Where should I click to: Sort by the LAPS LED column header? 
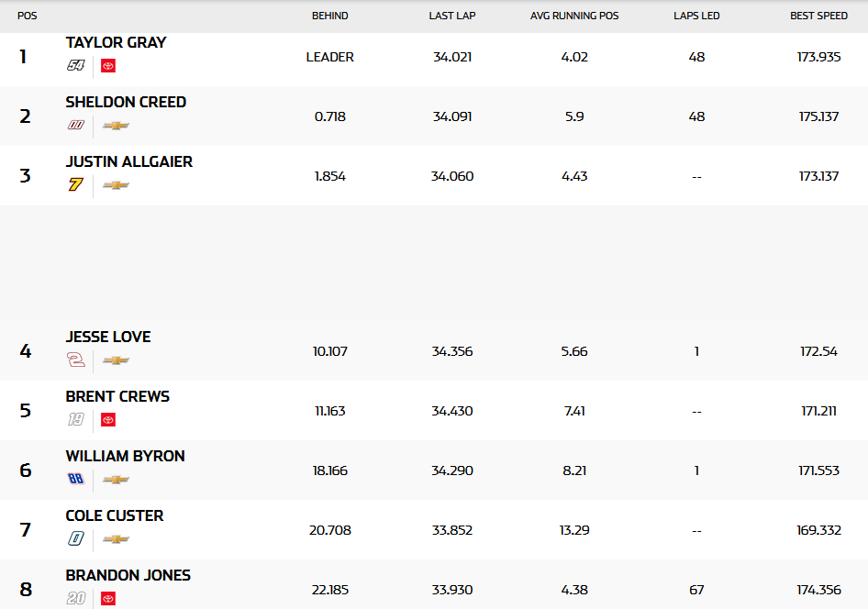point(696,17)
